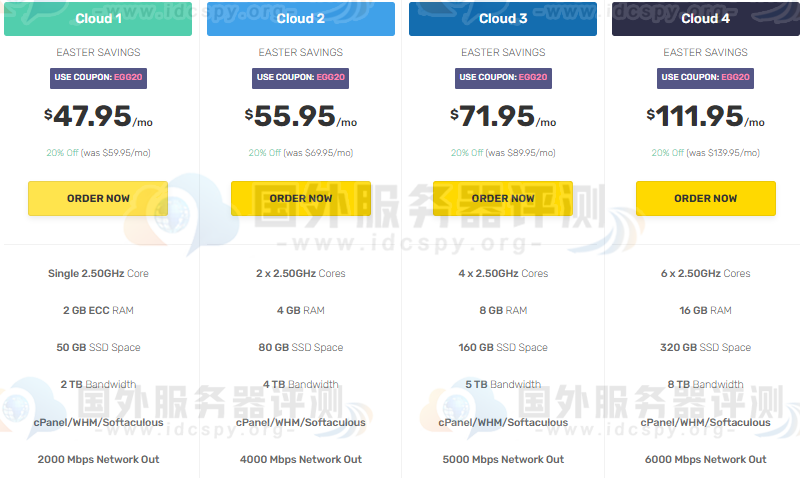Click cPanel/WHM/Softaculous in Cloud 2 column
The height and width of the screenshot is (478, 800).
(x=301, y=422)
